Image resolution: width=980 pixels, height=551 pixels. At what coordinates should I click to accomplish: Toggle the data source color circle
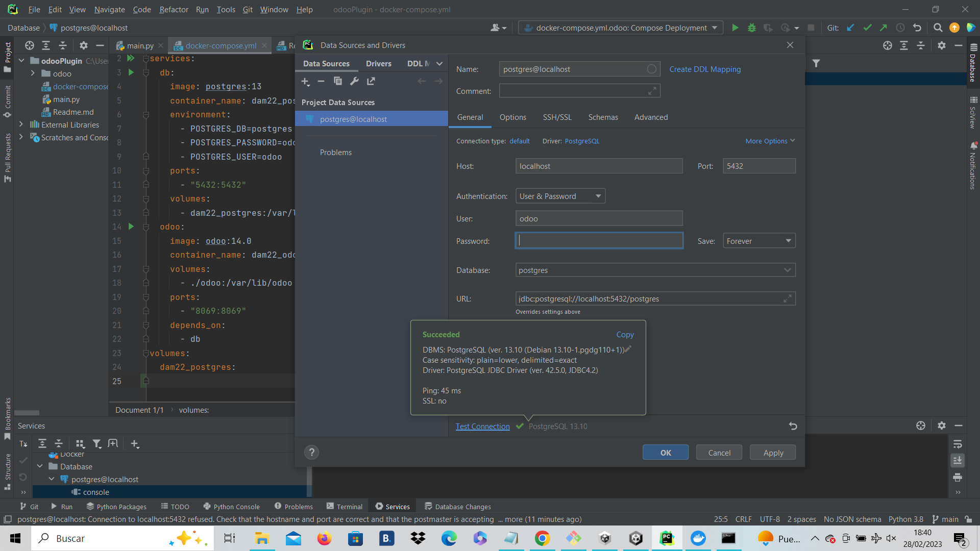652,69
